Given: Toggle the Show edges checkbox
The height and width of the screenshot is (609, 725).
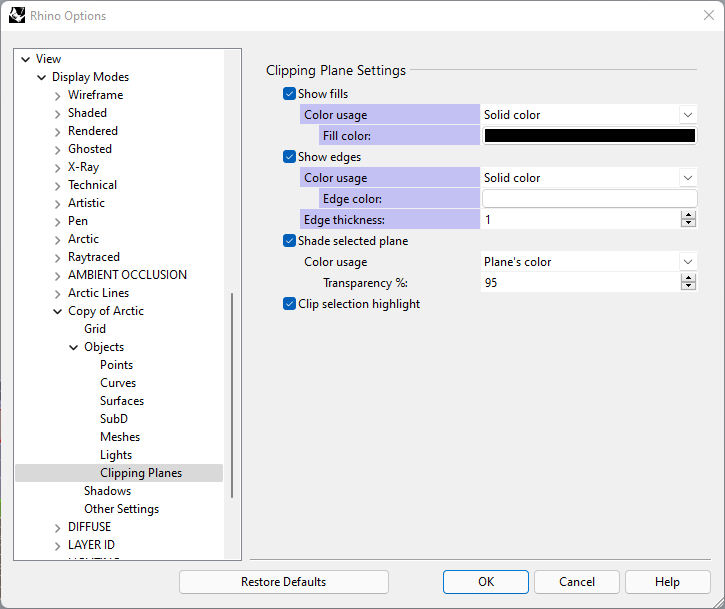Looking at the screenshot, I should [290, 157].
